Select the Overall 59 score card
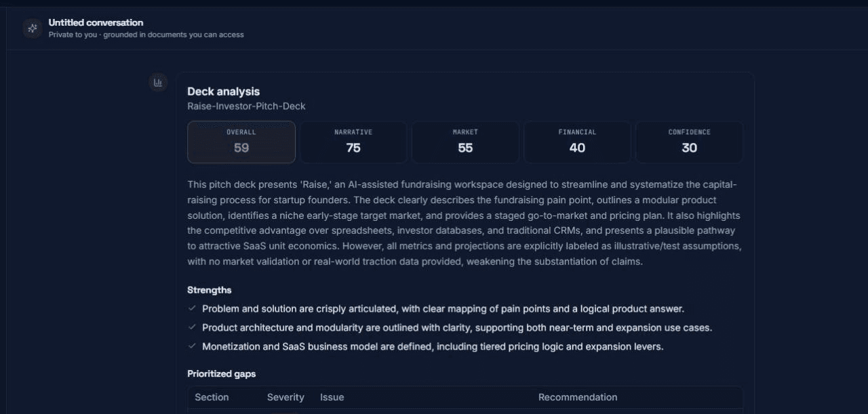The width and height of the screenshot is (868, 414). coord(241,142)
